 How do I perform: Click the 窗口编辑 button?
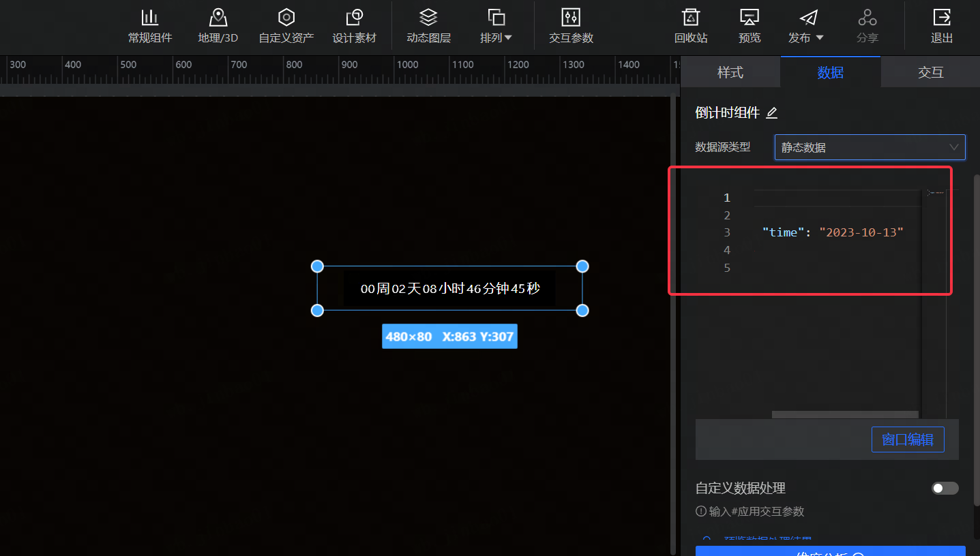pyautogui.click(x=908, y=439)
